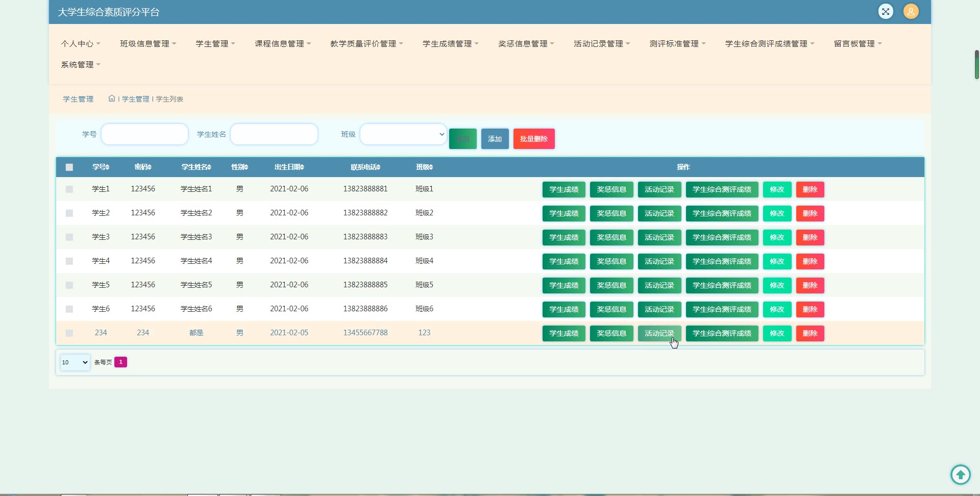Toggle the select-all checkbox in table header

[x=69, y=167]
